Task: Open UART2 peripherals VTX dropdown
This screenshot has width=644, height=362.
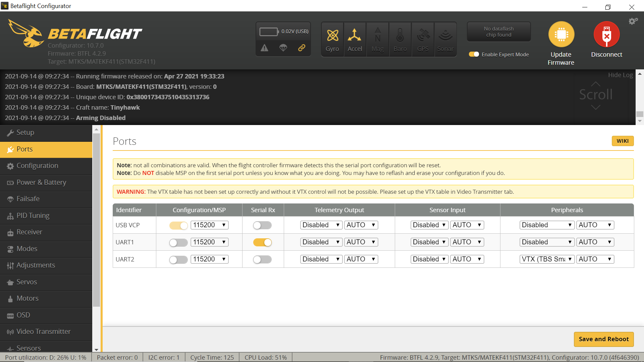Action: (x=547, y=259)
